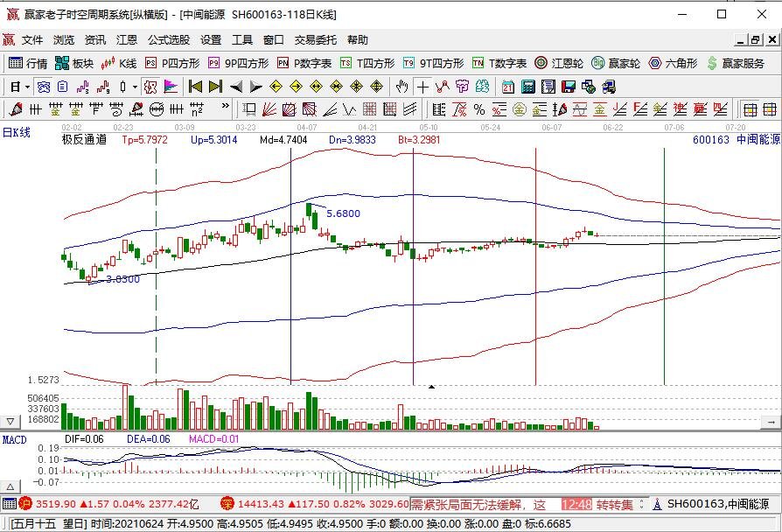Click the 转转集 status entry

coord(614,505)
